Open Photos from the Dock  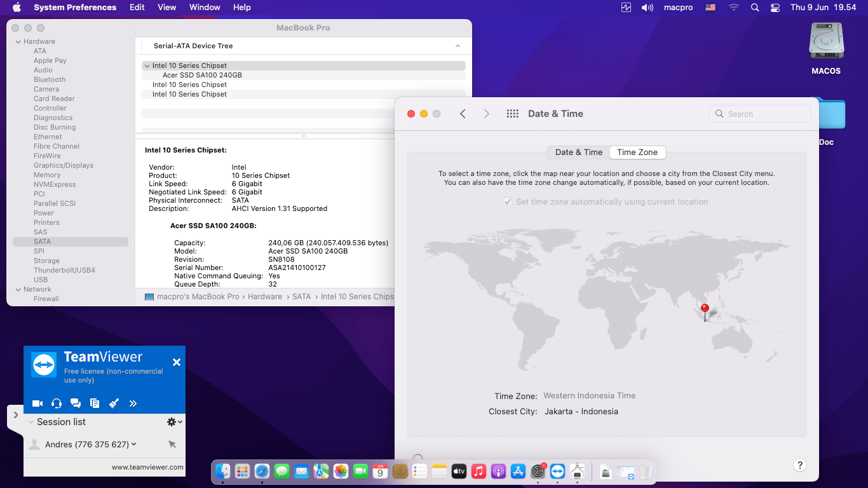click(x=341, y=471)
